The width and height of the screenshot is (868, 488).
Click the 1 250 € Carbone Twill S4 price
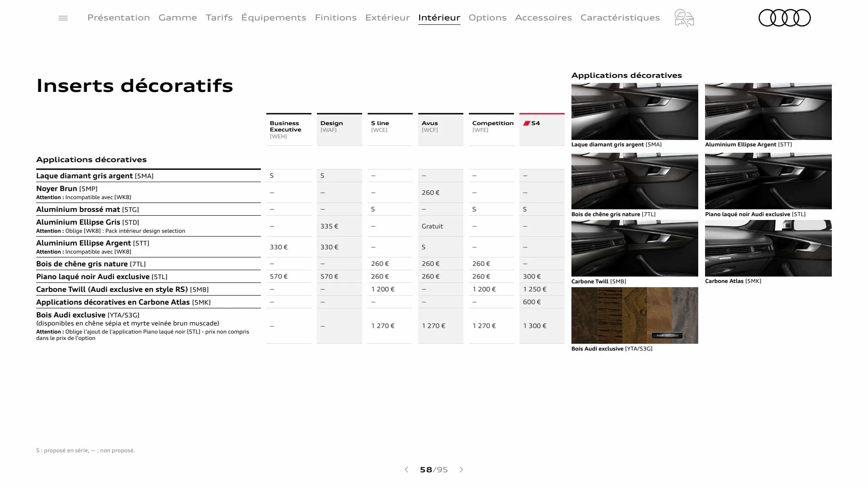tap(535, 289)
